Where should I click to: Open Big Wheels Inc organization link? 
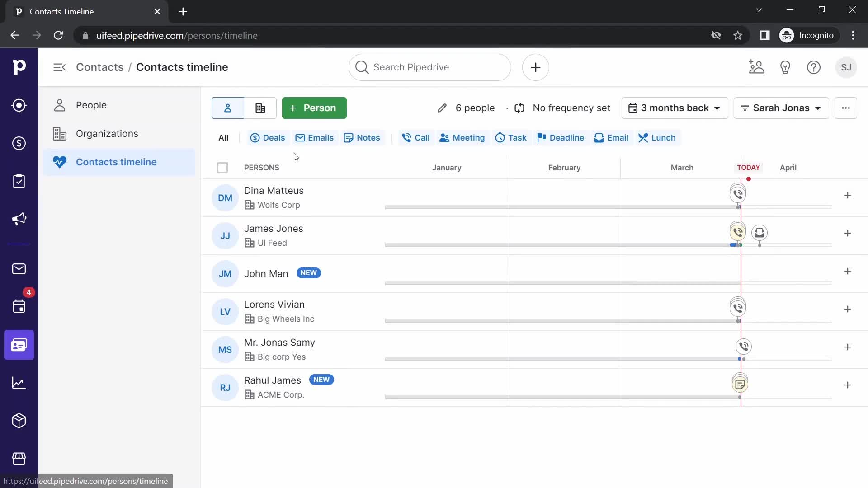[x=286, y=319]
